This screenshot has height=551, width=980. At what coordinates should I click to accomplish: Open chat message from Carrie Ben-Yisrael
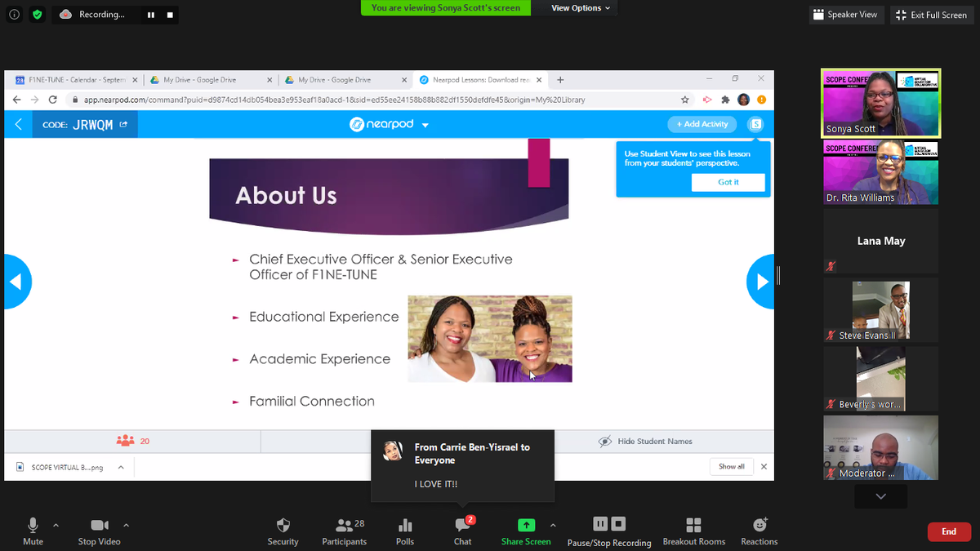462,466
